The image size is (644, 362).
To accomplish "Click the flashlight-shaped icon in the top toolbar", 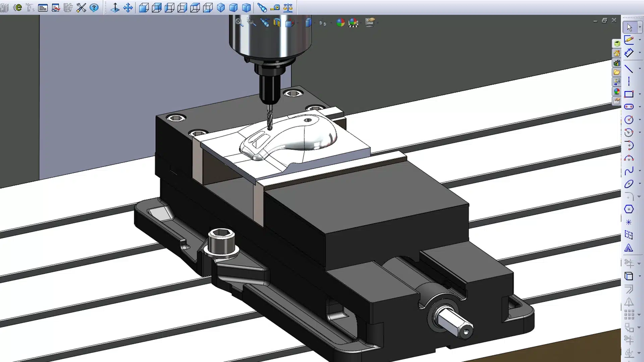I will (262, 7).
